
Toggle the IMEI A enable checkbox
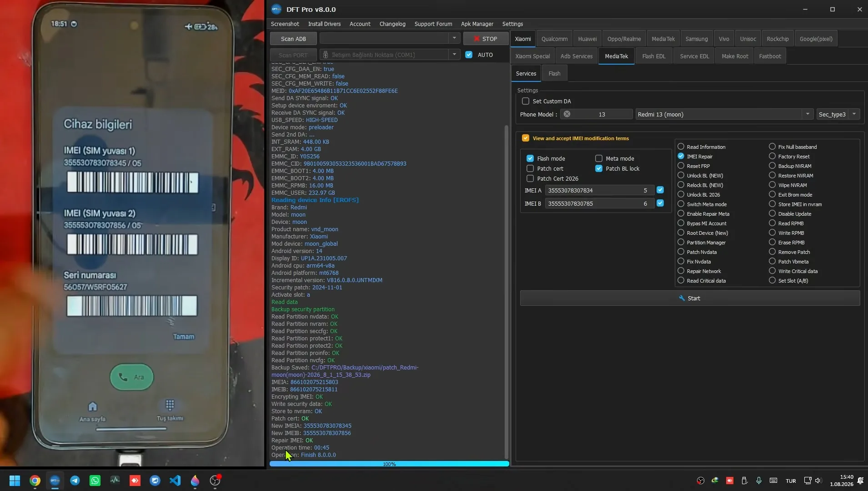click(x=660, y=190)
